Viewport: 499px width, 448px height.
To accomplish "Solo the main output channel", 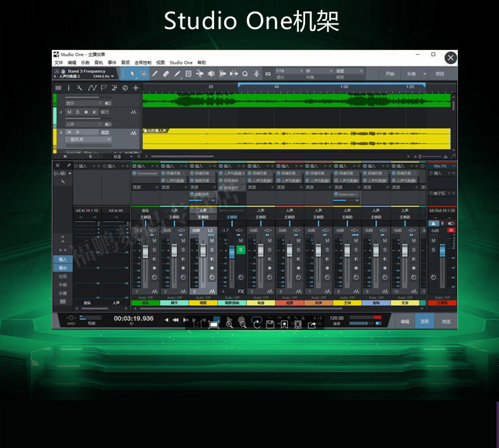I will pos(433,250).
